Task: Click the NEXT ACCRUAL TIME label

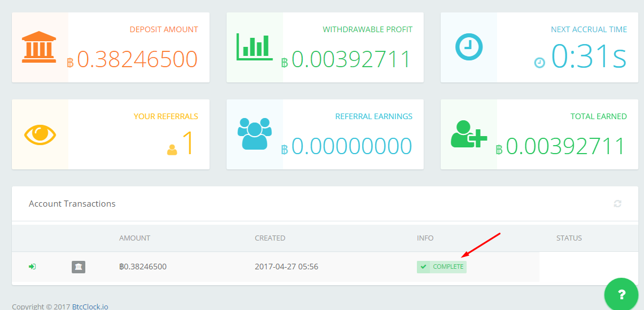Action: tap(589, 29)
